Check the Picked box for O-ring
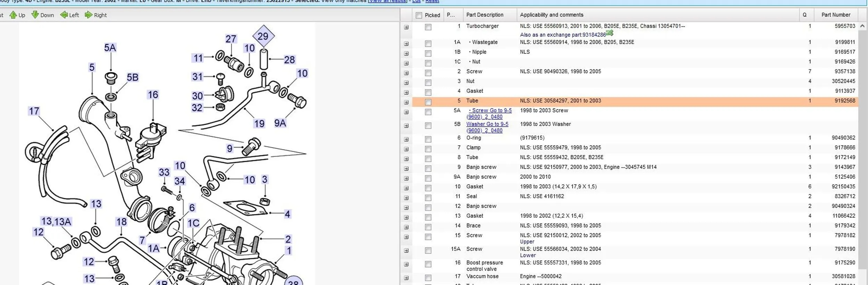Image resolution: width=868 pixels, height=285 pixels. 428,139
